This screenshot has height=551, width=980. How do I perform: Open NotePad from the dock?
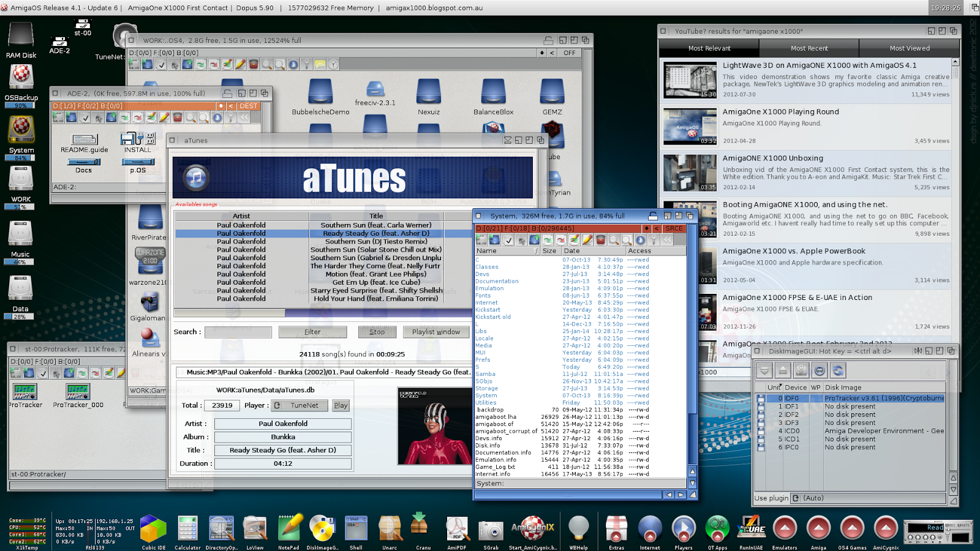288,529
